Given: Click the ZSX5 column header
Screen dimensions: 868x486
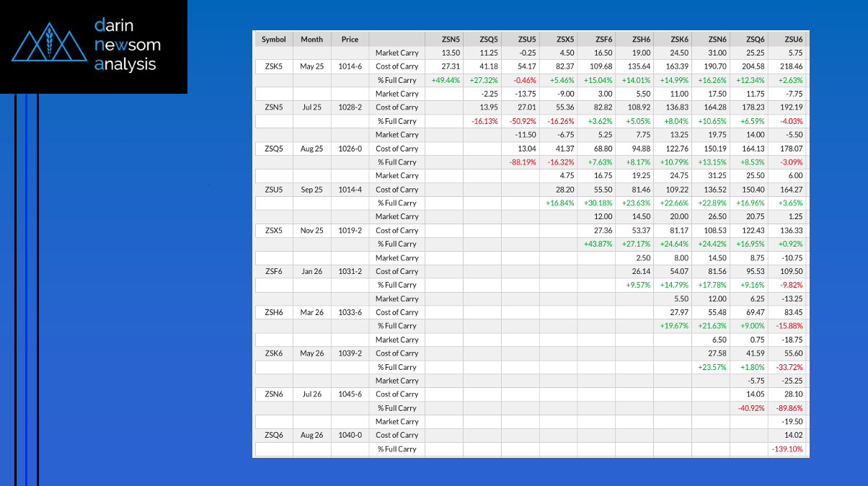Looking at the screenshot, I should coord(564,39).
